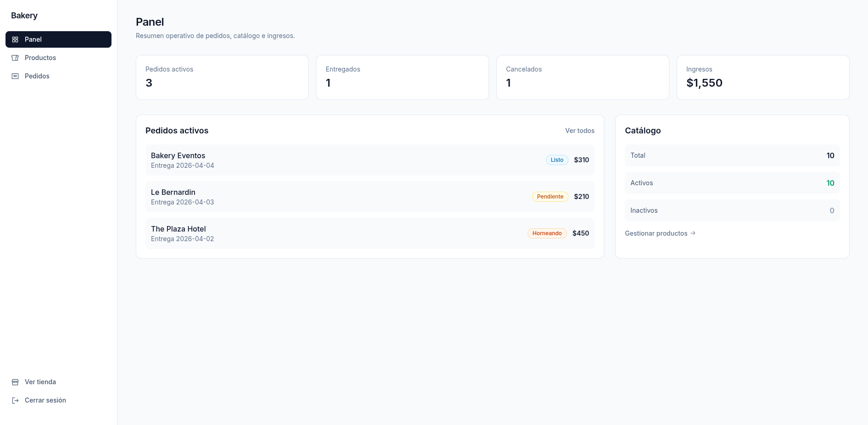Open The Plaza Hotel order row

coord(370,233)
